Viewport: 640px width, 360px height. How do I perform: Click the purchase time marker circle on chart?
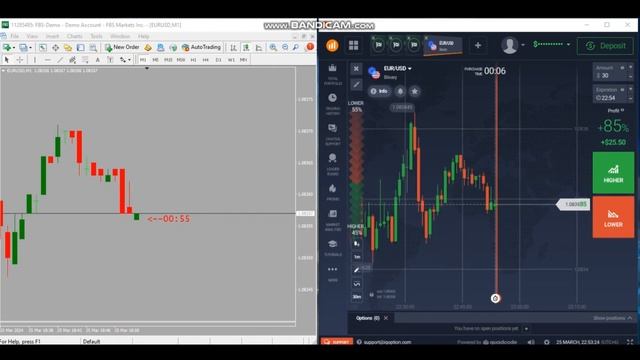click(x=495, y=298)
